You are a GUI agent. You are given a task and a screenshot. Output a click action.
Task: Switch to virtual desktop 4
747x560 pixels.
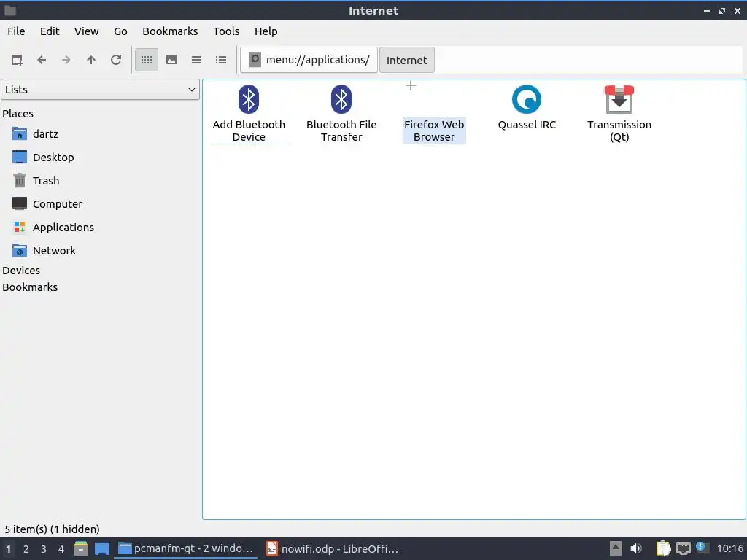(x=61, y=549)
